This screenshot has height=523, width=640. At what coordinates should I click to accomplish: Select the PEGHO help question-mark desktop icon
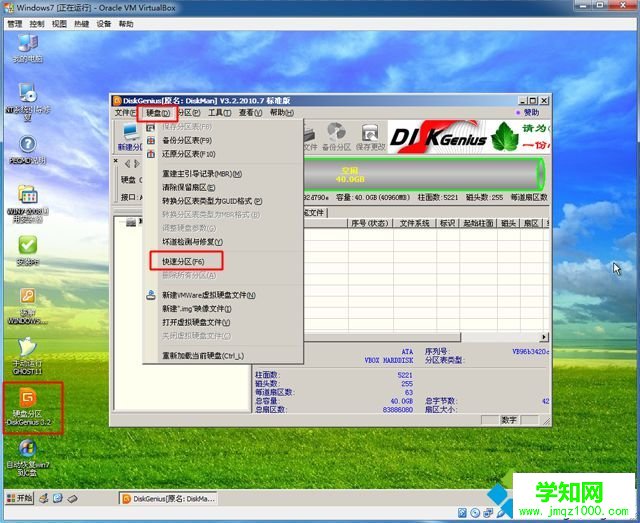tap(27, 150)
